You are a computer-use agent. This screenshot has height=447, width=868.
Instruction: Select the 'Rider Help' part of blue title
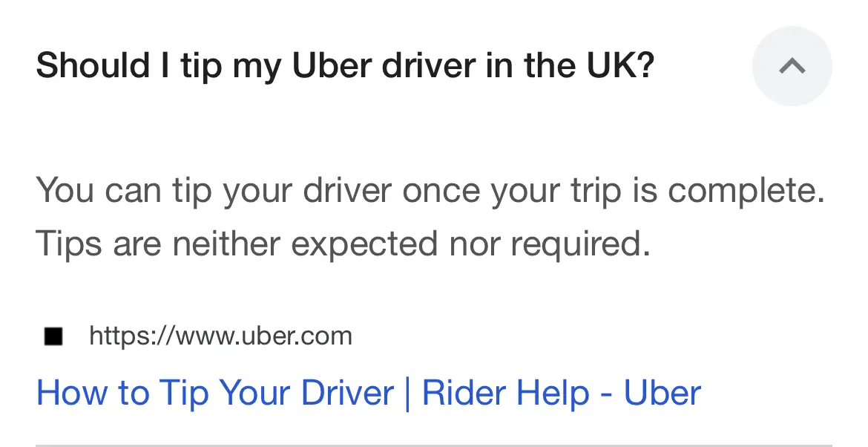505,394
